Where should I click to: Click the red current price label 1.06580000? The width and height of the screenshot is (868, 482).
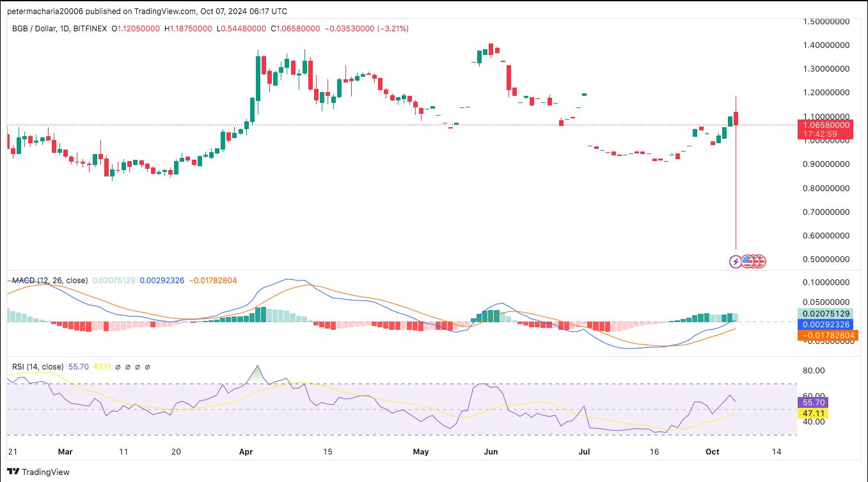(825, 125)
